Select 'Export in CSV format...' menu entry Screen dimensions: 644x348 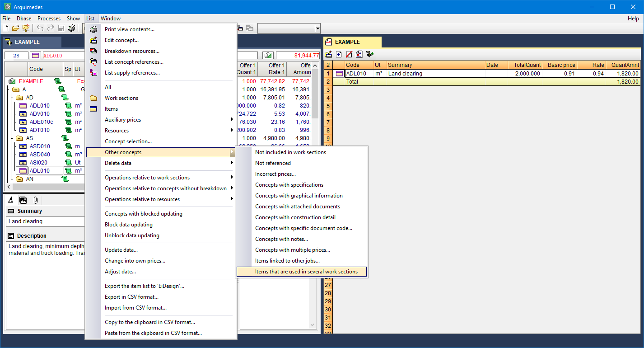tap(131, 297)
